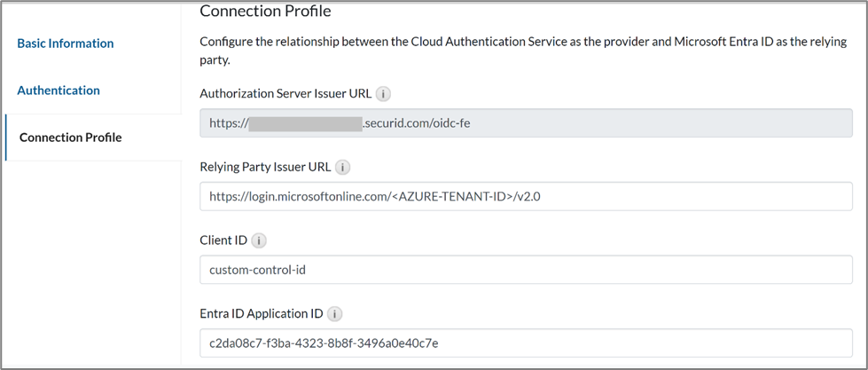The width and height of the screenshot is (868, 370).
Task: Click the Entra ID Application ID label
Action: pyautogui.click(x=262, y=314)
